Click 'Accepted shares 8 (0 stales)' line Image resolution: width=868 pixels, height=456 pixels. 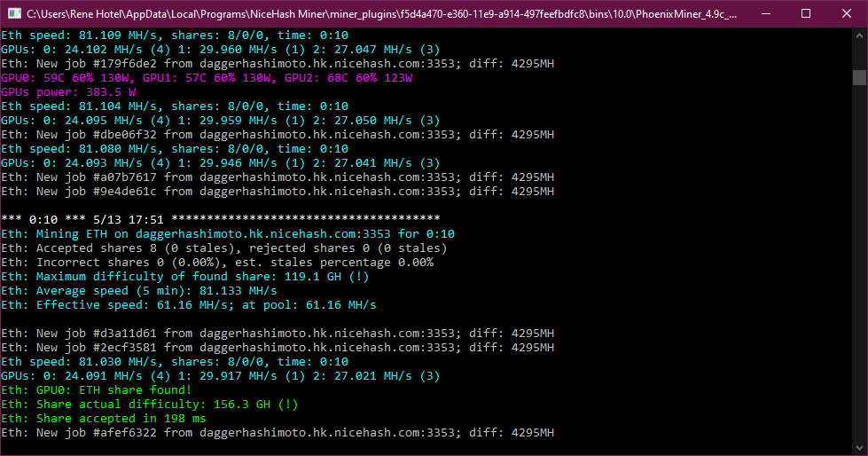pos(224,248)
